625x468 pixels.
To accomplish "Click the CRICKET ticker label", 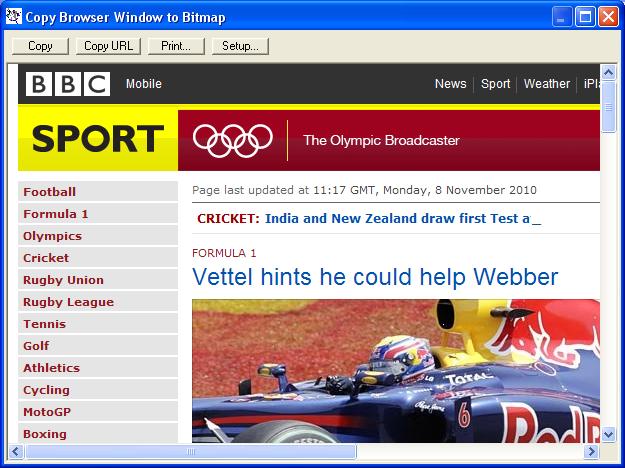I will tap(228, 218).
